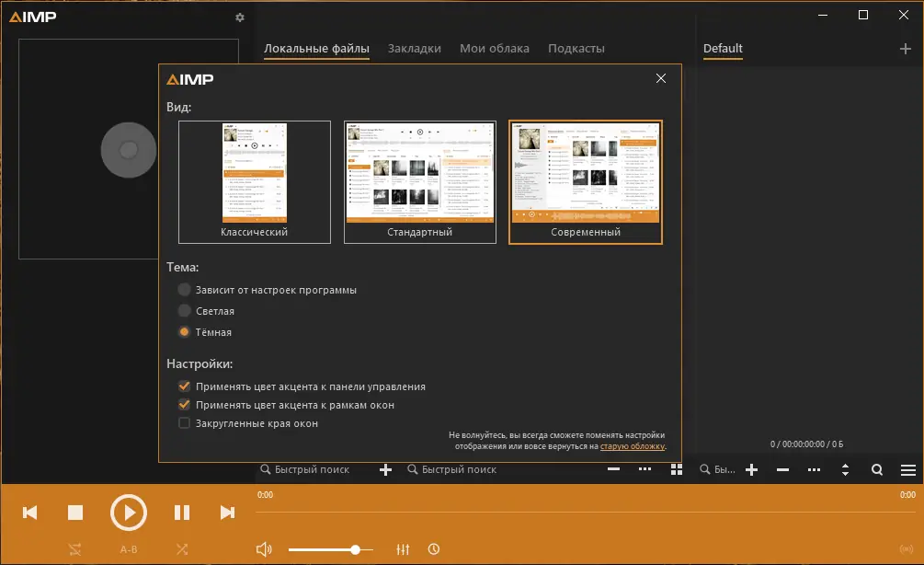Open the ellipsis options next to quick search
This screenshot has width=924, height=565.
click(x=644, y=469)
